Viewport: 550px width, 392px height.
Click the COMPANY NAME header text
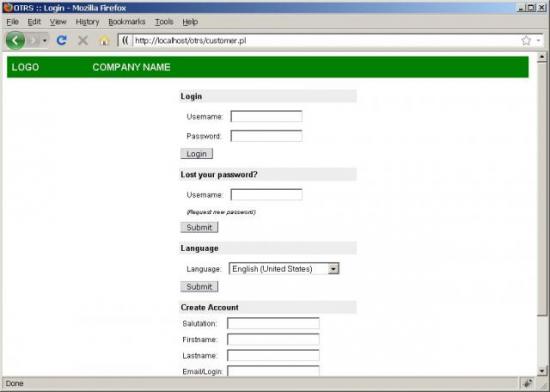(132, 67)
